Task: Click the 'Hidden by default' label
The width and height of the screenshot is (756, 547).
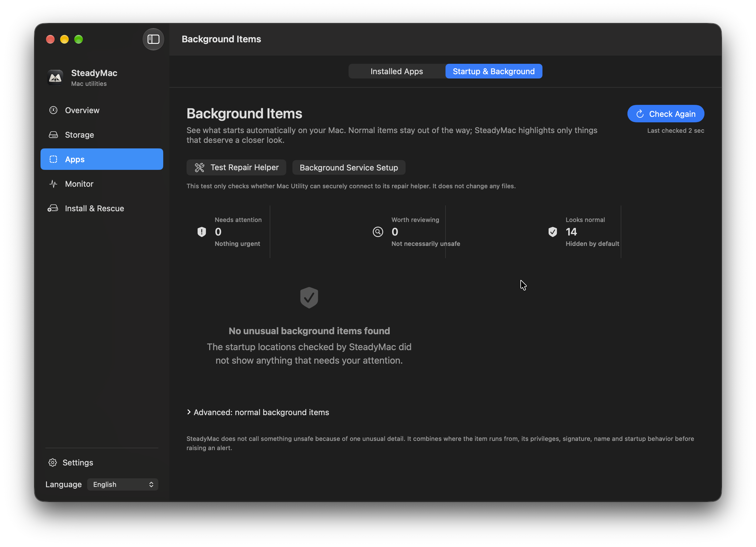Action: point(592,244)
